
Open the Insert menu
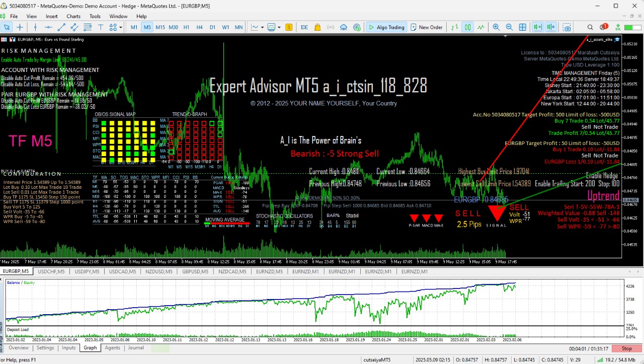(52, 16)
